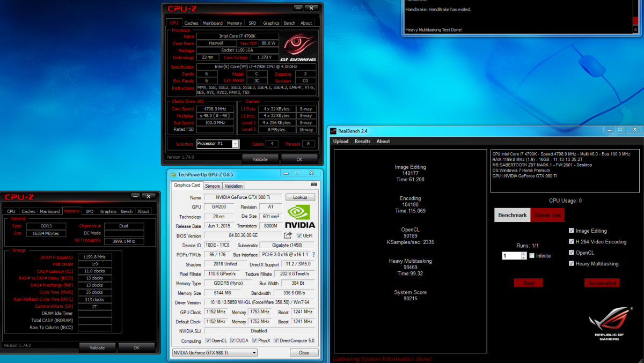Switch to the Validation tab in GPU-Z
Viewport: 644px width, 363px height.
click(233, 186)
